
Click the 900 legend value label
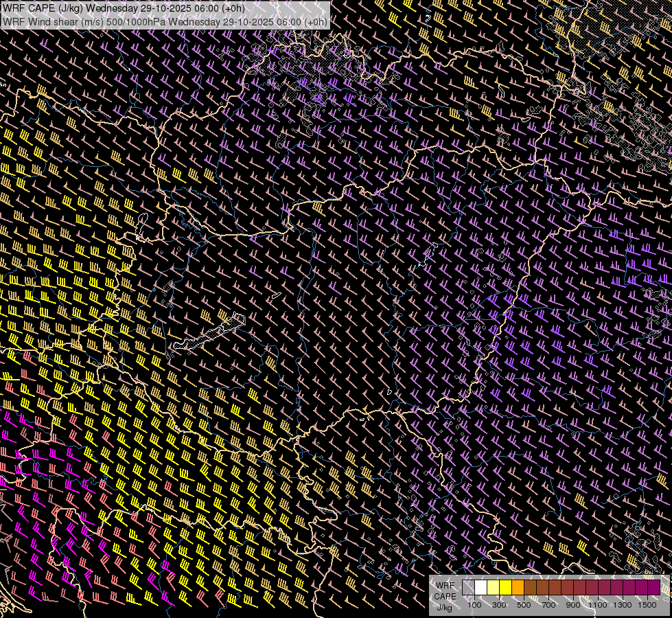(573, 605)
